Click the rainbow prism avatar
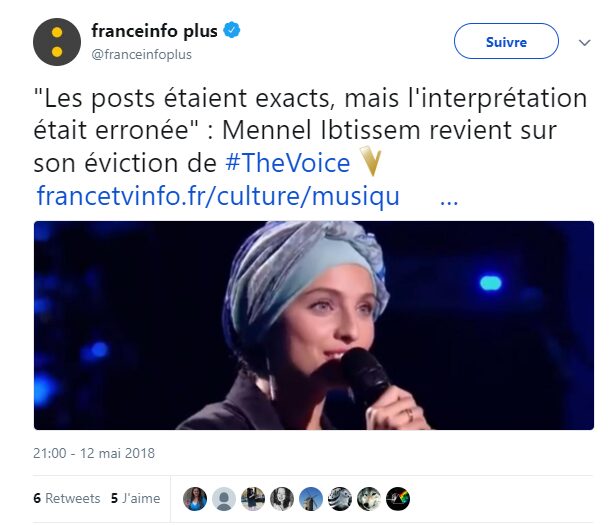 pos(398,499)
